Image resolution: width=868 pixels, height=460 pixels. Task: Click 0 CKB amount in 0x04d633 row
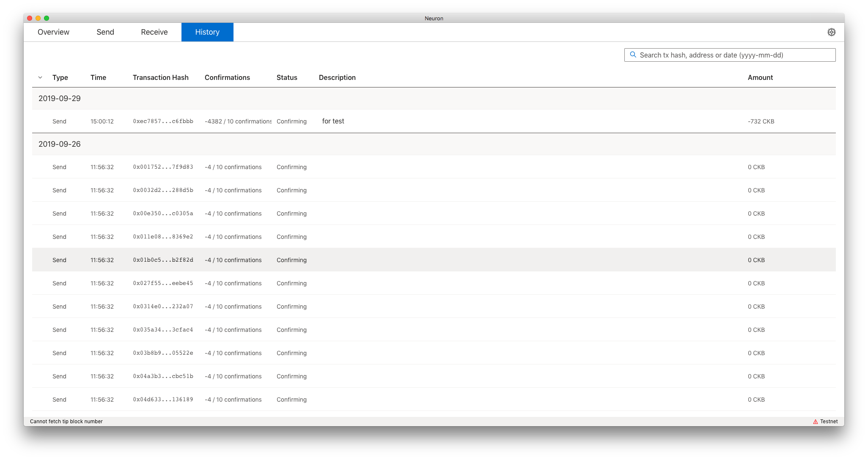[x=756, y=400]
